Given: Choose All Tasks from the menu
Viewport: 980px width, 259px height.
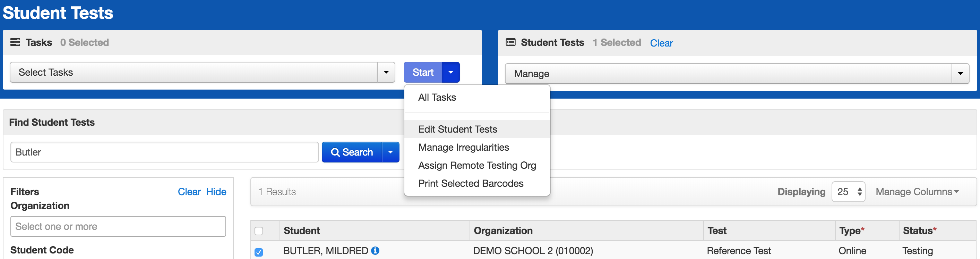Looking at the screenshot, I should [x=437, y=98].
